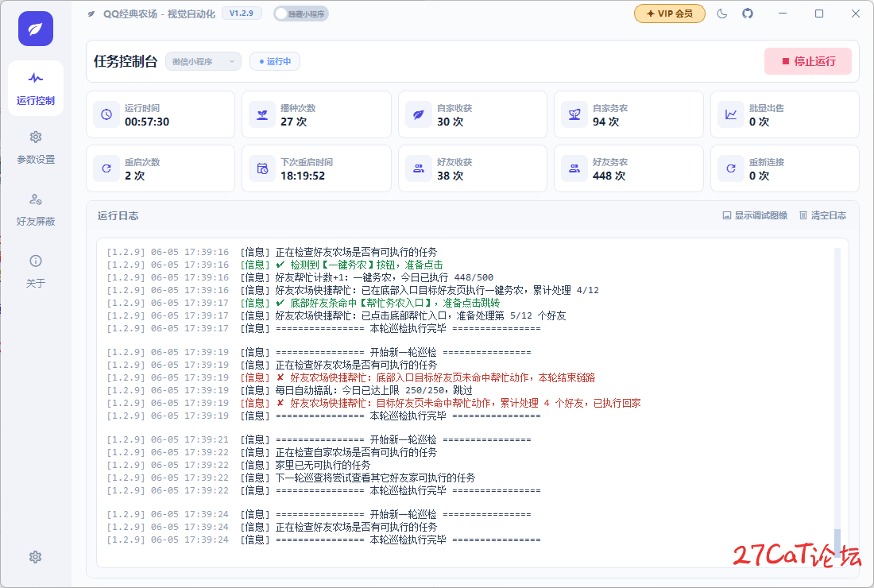The width and height of the screenshot is (874, 588).
Task: Open the 参数设置 sidebar tab
Action: coord(36,148)
